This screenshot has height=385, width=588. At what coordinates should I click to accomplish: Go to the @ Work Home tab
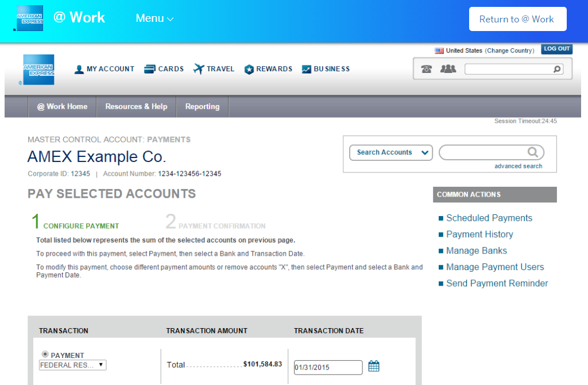(x=62, y=106)
